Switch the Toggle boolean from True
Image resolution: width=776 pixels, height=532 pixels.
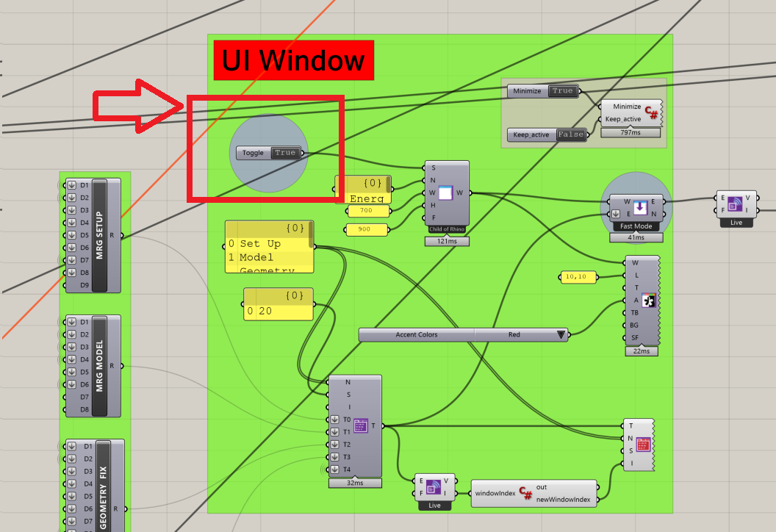[x=284, y=153]
